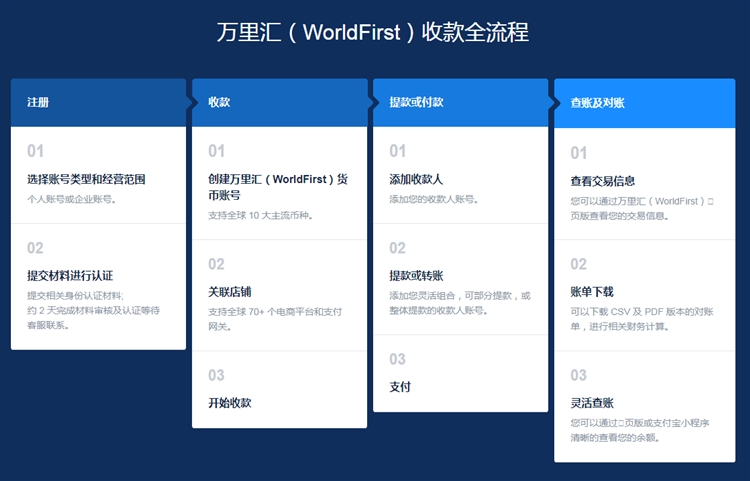Click the heading 提款或转账
Image resolution: width=750 pixels, height=481 pixels.
(416, 275)
